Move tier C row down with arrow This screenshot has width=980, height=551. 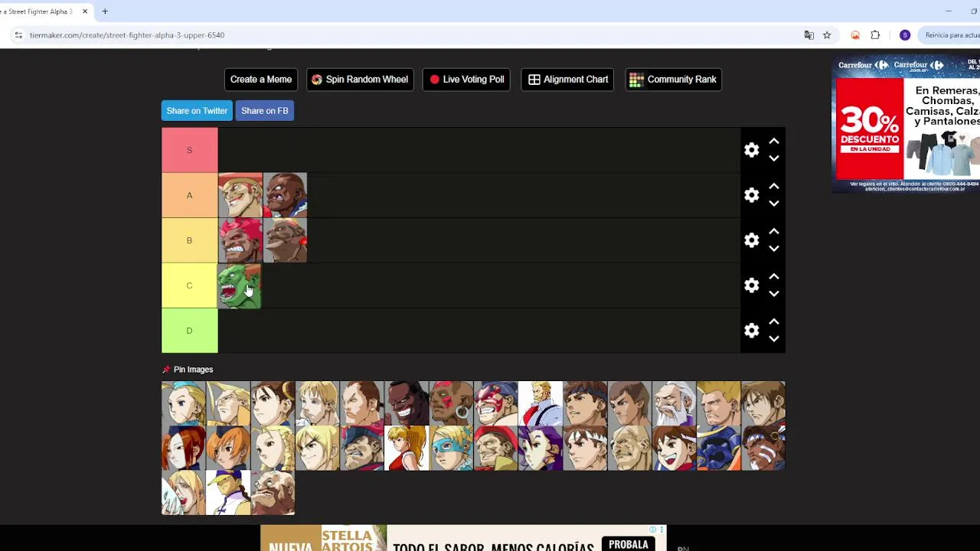[774, 294]
